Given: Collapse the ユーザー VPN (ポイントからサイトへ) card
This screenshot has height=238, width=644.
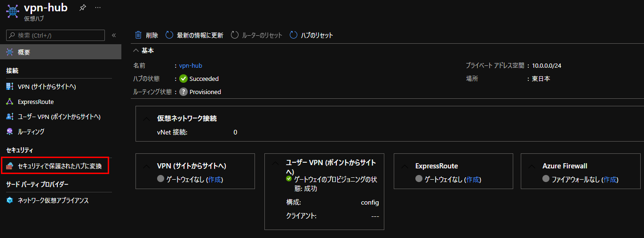Looking at the screenshot, I should point(275,163).
